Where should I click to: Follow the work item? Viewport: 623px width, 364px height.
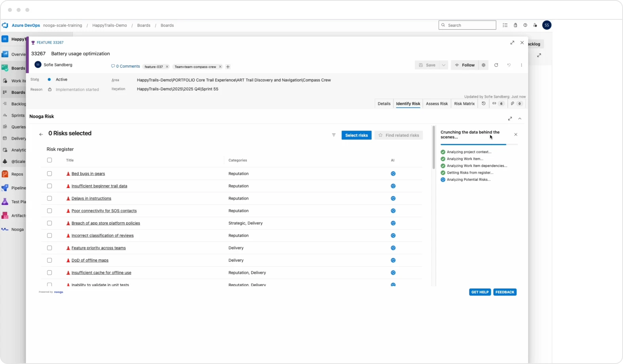(465, 65)
